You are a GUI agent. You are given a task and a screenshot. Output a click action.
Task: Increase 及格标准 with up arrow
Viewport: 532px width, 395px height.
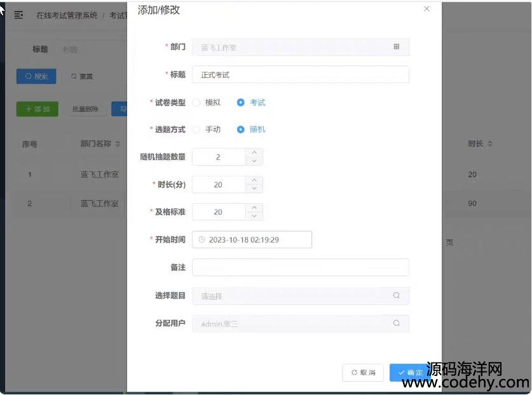point(254,207)
